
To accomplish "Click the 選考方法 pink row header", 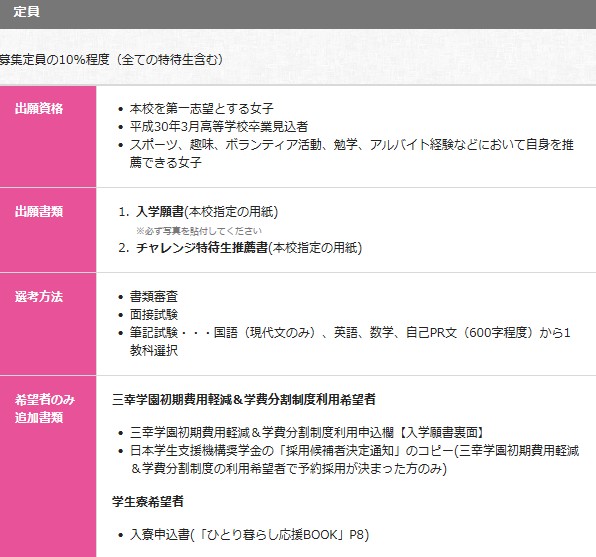I will tap(48, 324).
